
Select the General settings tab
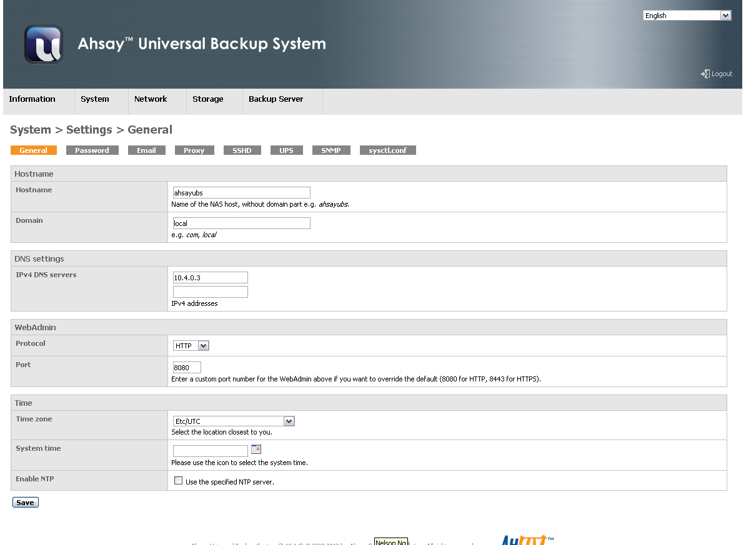tap(34, 150)
